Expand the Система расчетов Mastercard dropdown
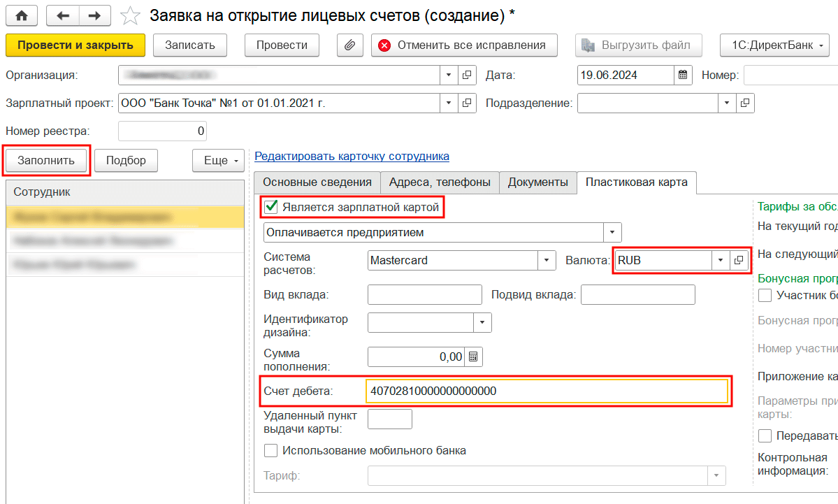This screenshot has height=504, width=838. 546,261
